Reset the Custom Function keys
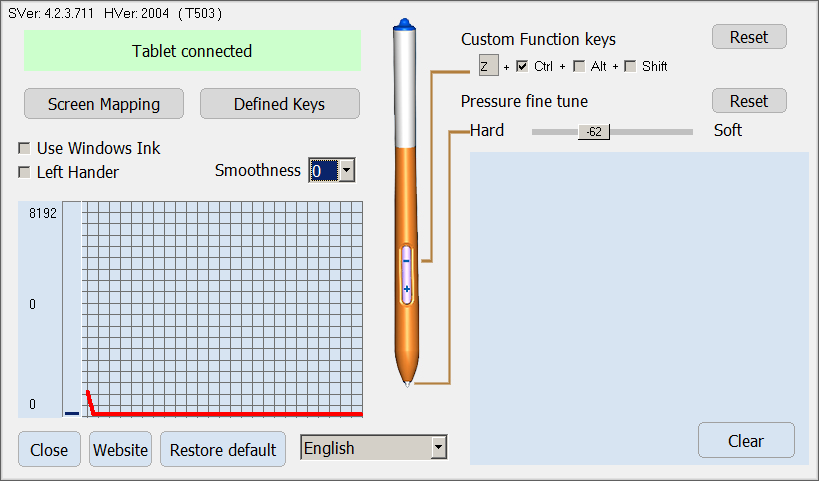Image resolution: width=819 pixels, height=481 pixels. [749, 37]
